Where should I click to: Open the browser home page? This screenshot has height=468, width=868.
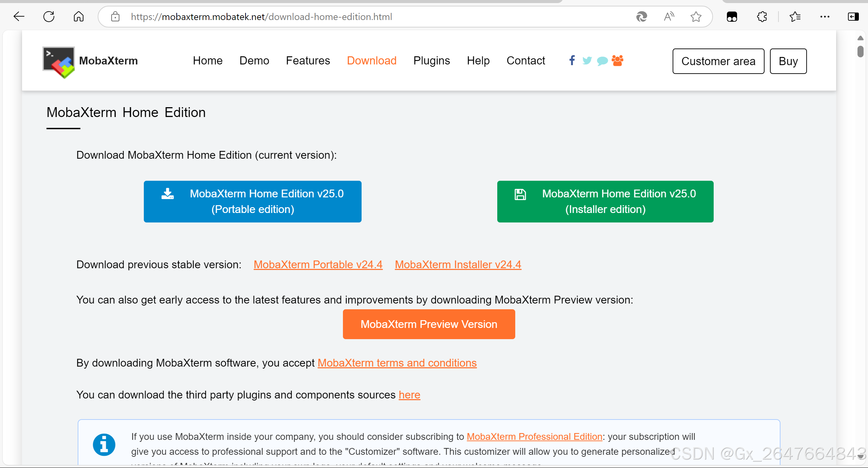[79, 17]
